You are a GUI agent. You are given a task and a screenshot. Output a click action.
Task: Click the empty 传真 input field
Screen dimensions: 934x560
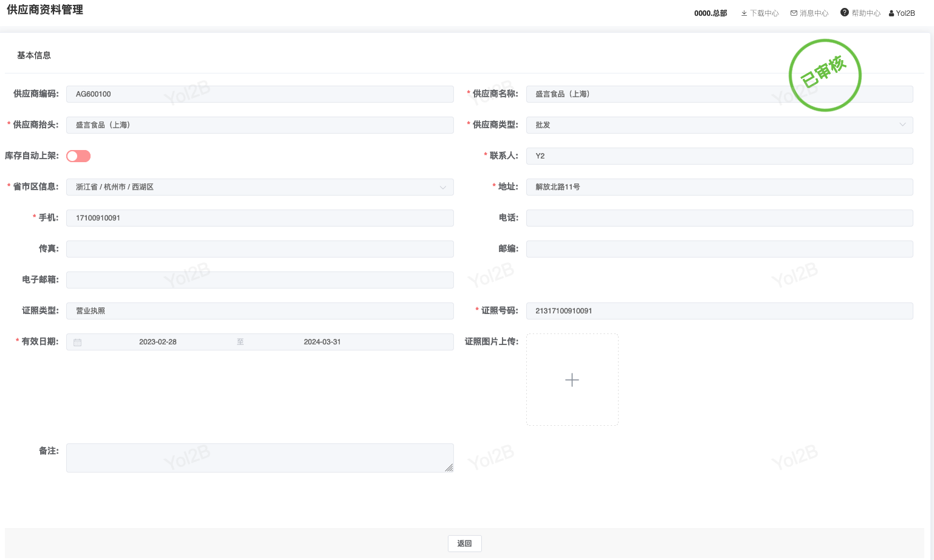click(x=260, y=249)
